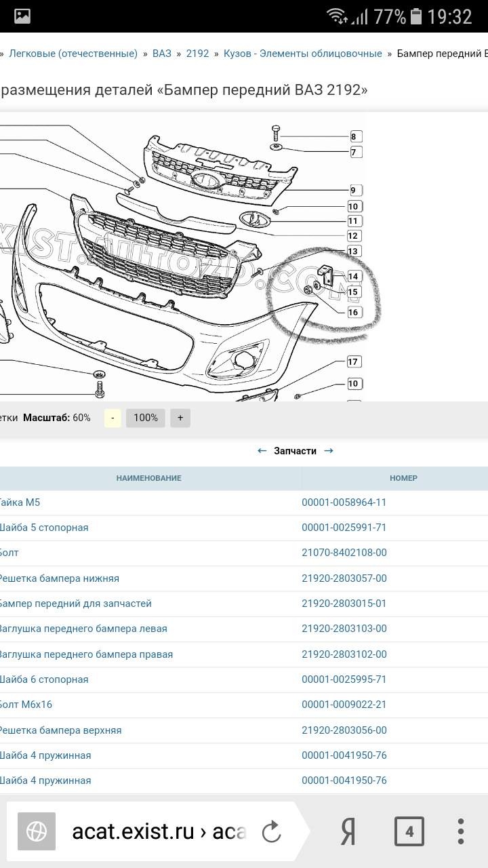488x868 pixels.
Task: Open 'Шайба 5 стопорная' part name
Action: (44, 528)
